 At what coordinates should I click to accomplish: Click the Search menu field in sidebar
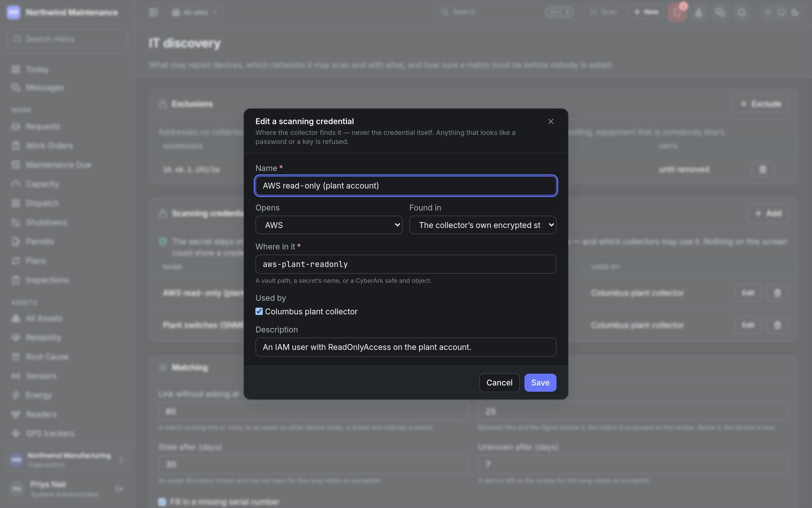(x=67, y=39)
